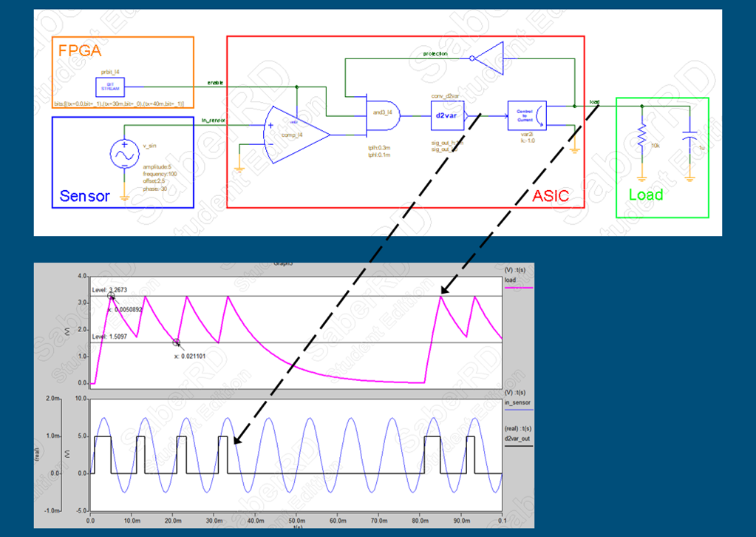This screenshot has width=756, height=537.
Task: Click the green Load label
Action: click(x=645, y=195)
